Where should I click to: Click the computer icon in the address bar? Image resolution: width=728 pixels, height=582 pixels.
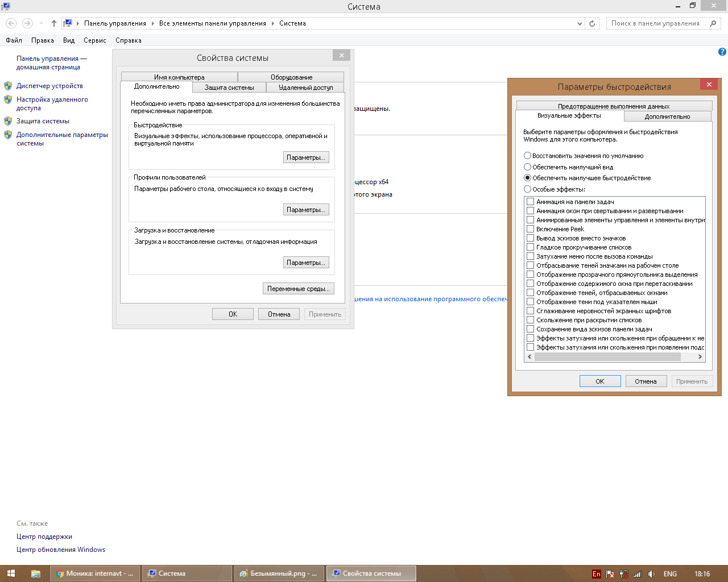pyautogui.click(x=68, y=23)
